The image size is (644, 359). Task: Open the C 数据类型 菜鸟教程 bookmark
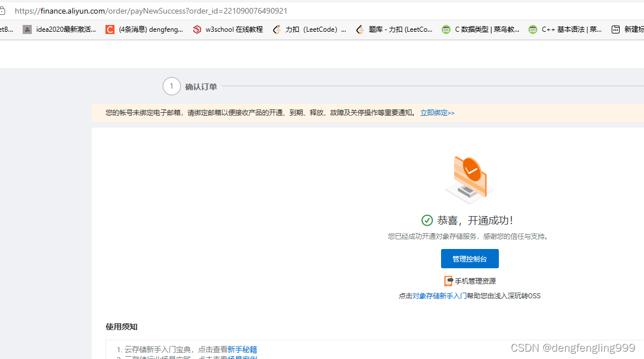[x=481, y=29]
